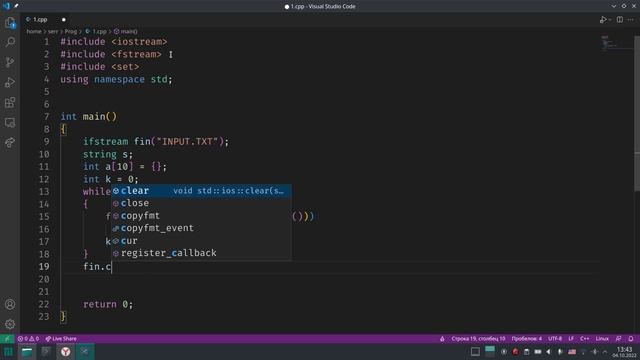Click the feedback icon in status bar
Viewport: 640px width, 360px height.
pos(619,339)
